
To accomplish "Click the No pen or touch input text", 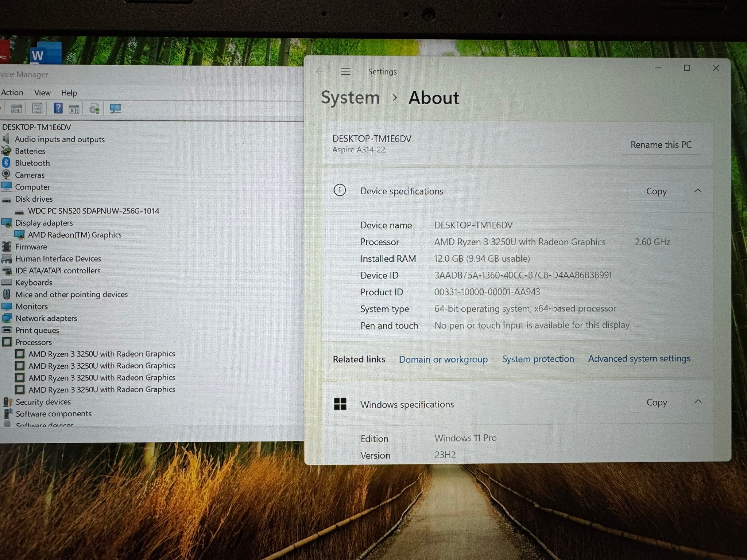I will (532, 325).
